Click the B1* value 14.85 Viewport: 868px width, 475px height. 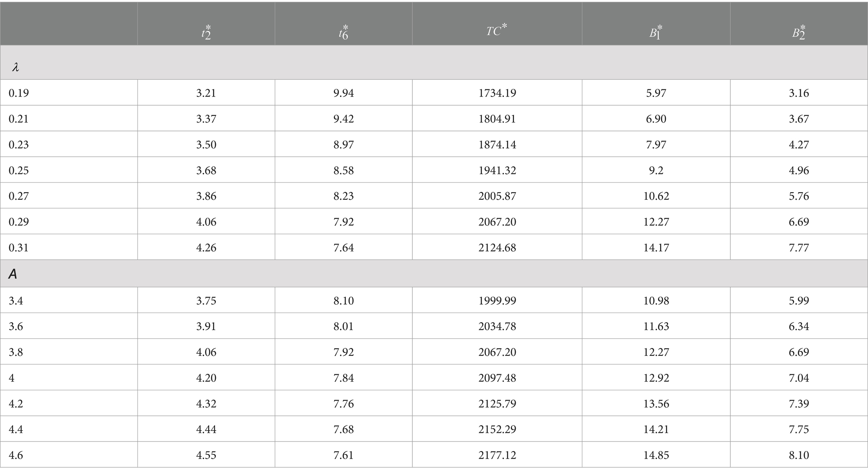(x=656, y=455)
